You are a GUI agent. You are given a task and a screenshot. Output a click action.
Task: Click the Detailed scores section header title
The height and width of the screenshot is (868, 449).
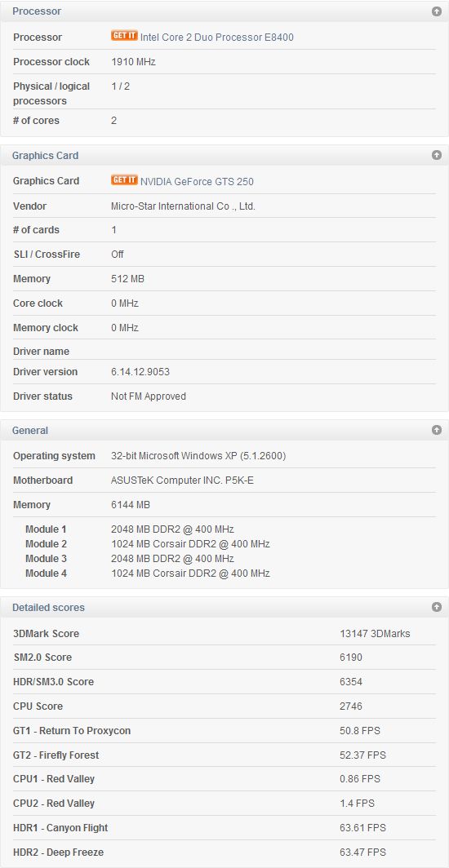(48, 607)
